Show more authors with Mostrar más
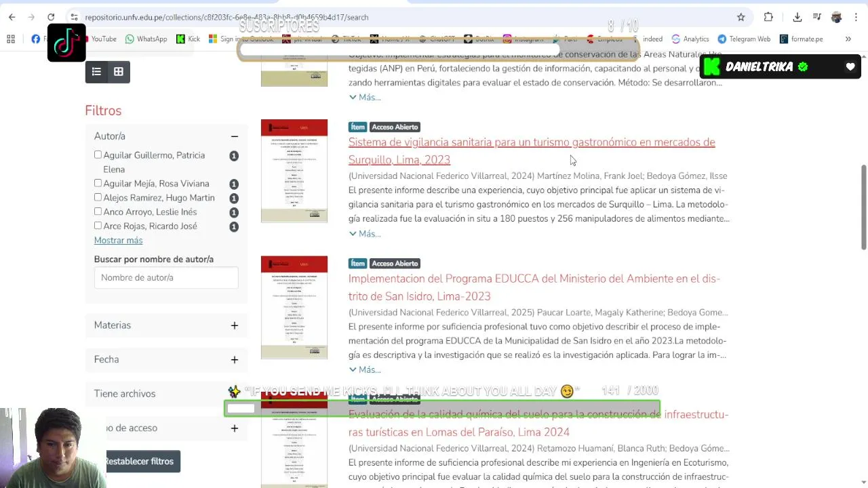Viewport: 868px width, 488px height. coord(118,241)
